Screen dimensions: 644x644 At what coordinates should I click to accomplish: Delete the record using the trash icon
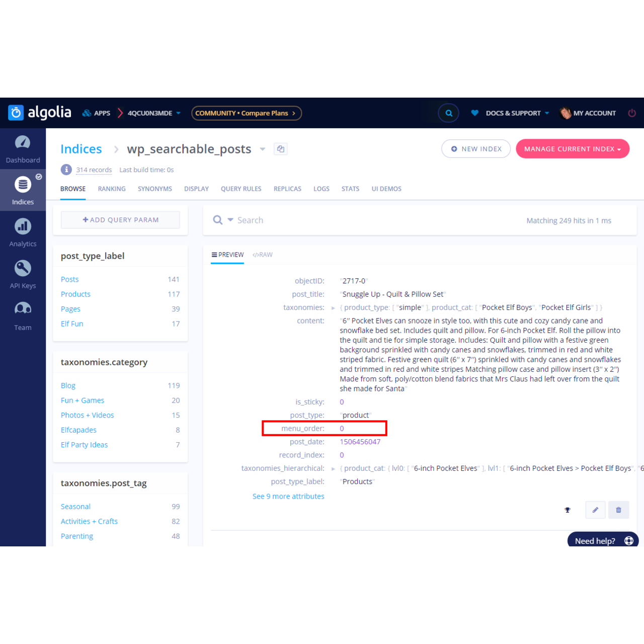coord(618,510)
